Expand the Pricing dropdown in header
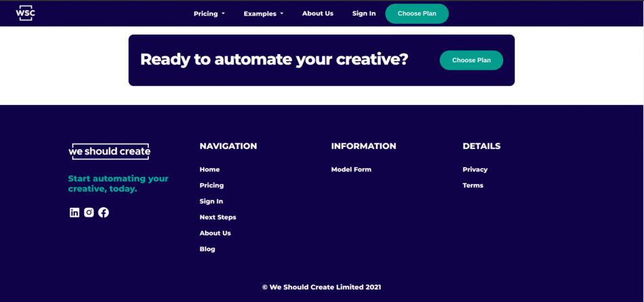This screenshot has height=302, width=644. (x=210, y=14)
